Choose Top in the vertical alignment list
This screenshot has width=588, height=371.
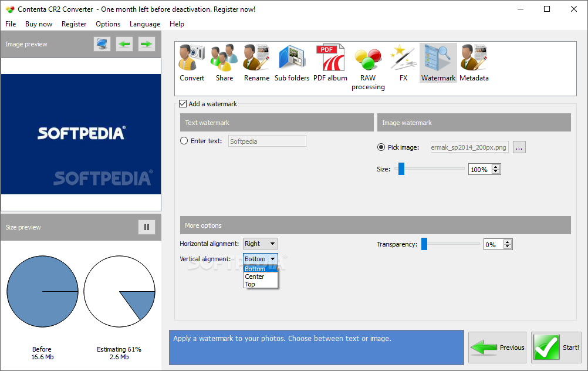coord(260,284)
